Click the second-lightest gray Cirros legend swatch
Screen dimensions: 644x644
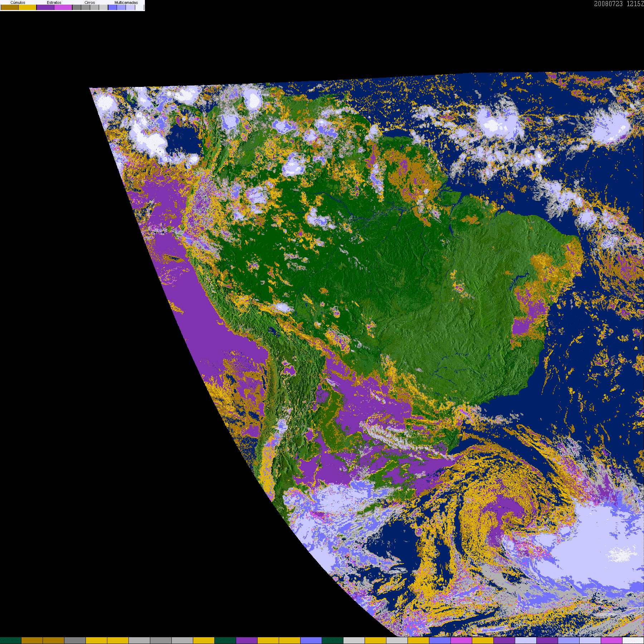point(94,7)
